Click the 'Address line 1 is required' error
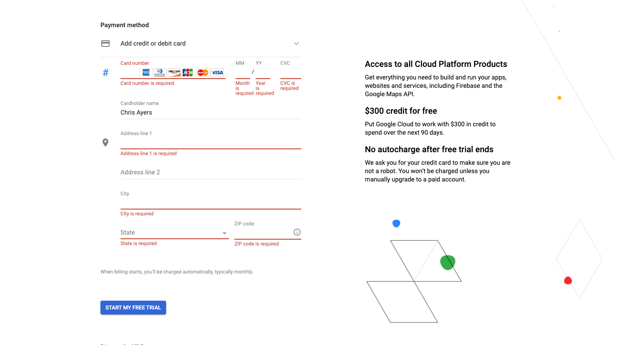The width and height of the screenshot is (644, 345). click(x=149, y=153)
